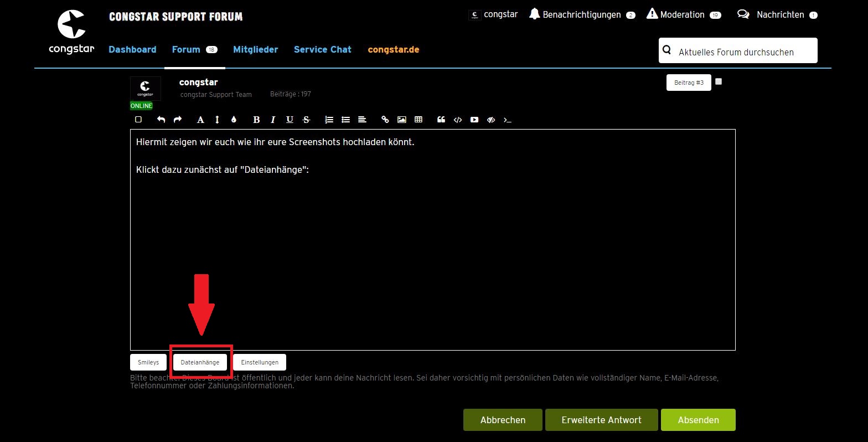The image size is (868, 442).
Task: Undo the last edit in editor
Action: 161,120
